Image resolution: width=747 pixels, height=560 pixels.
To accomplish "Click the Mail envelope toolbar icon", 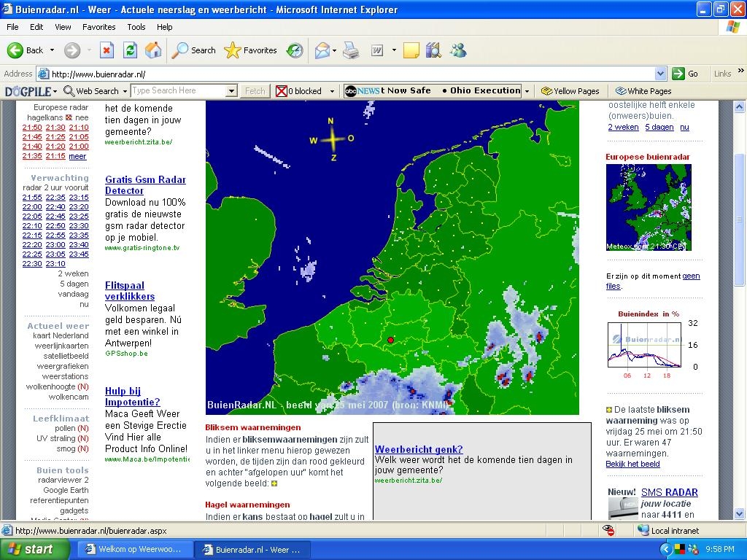I will [x=322, y=50].
